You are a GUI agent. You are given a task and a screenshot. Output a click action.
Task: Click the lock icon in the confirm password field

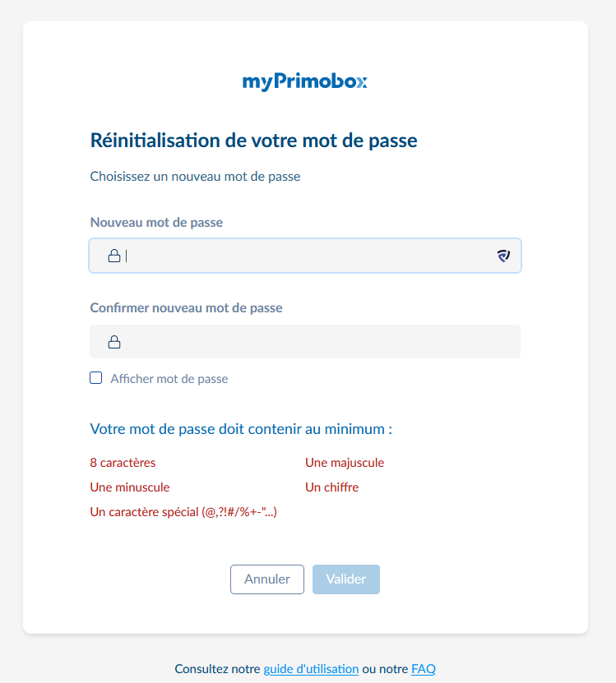114,342
